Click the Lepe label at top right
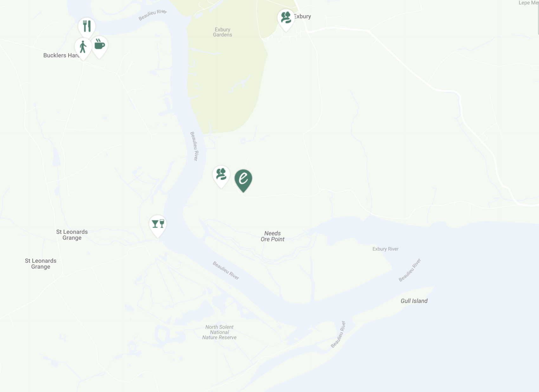Screen dimensions: 539x392 (x=529, y=3)
